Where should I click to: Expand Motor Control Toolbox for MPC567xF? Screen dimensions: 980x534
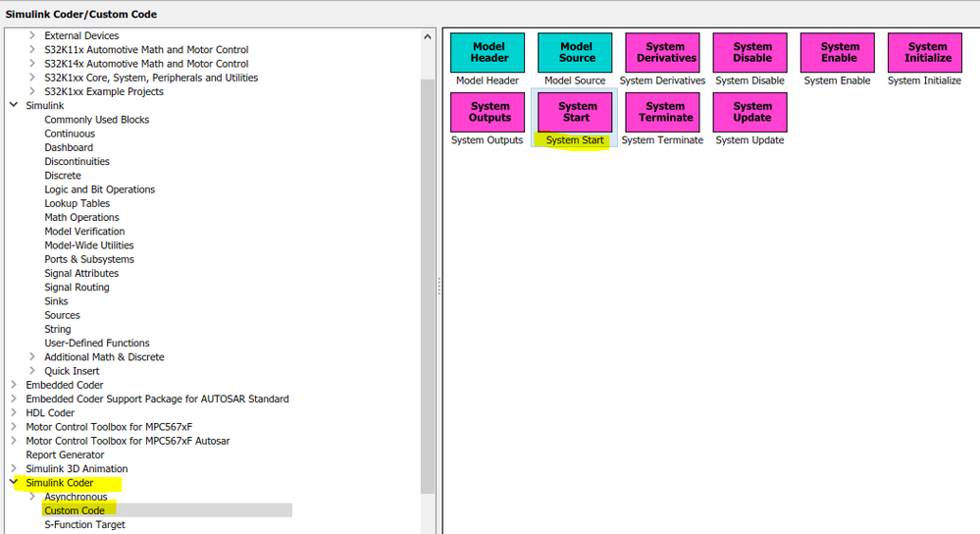coord(14,426)
